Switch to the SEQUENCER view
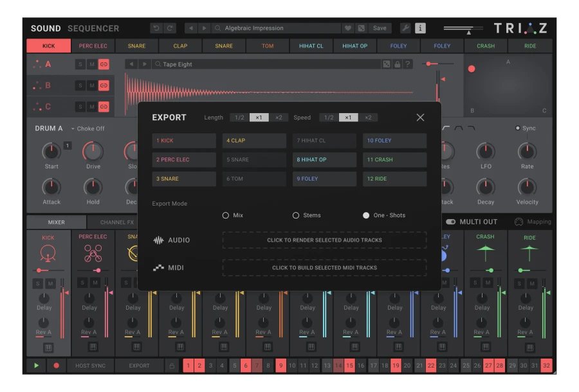 click(93, 28)
